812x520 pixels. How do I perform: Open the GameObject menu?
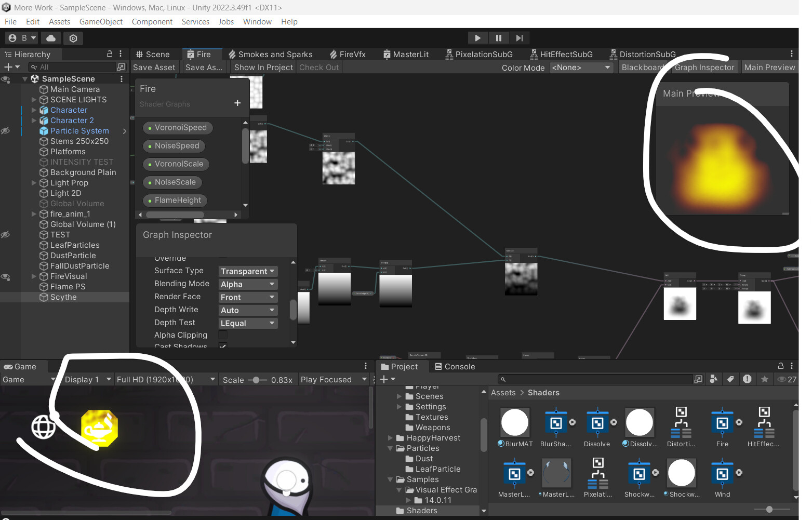(x=101, y=21)
